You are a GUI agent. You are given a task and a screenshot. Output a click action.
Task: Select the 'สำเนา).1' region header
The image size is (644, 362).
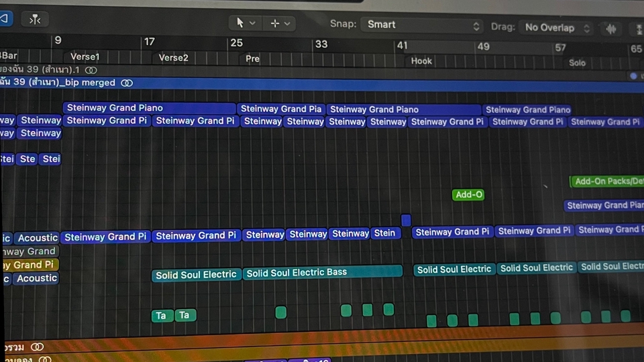[x=40, y=70]
